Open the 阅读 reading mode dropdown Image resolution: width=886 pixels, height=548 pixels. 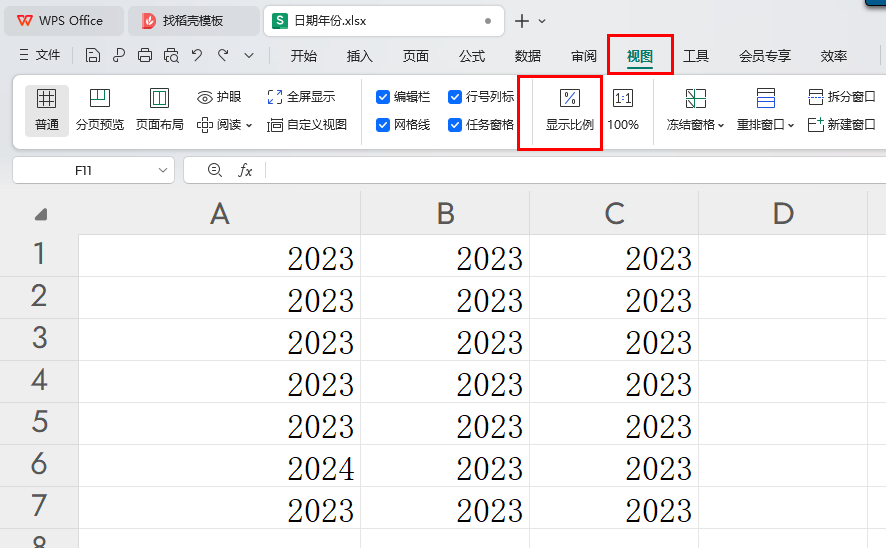click(x=224, y=125)
